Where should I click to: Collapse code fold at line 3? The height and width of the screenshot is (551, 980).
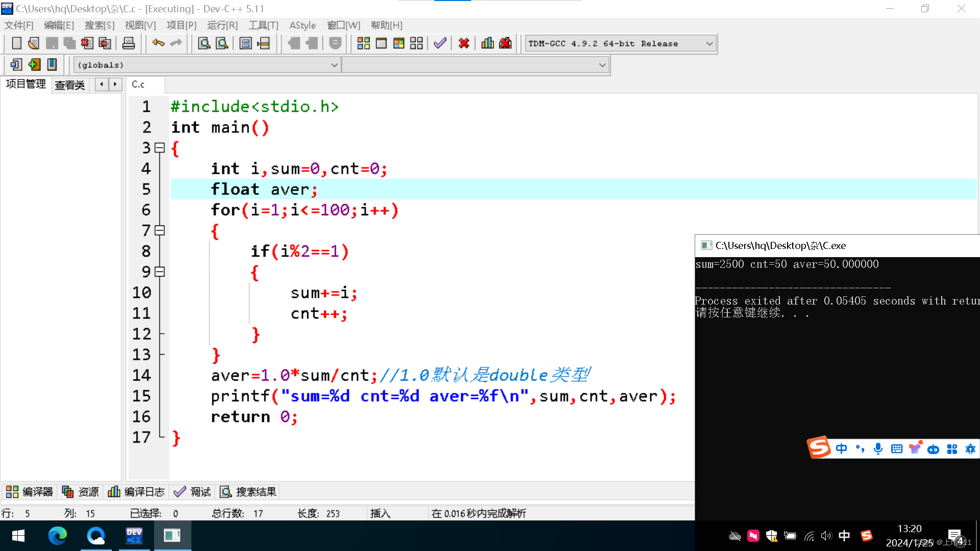[160, 148]
